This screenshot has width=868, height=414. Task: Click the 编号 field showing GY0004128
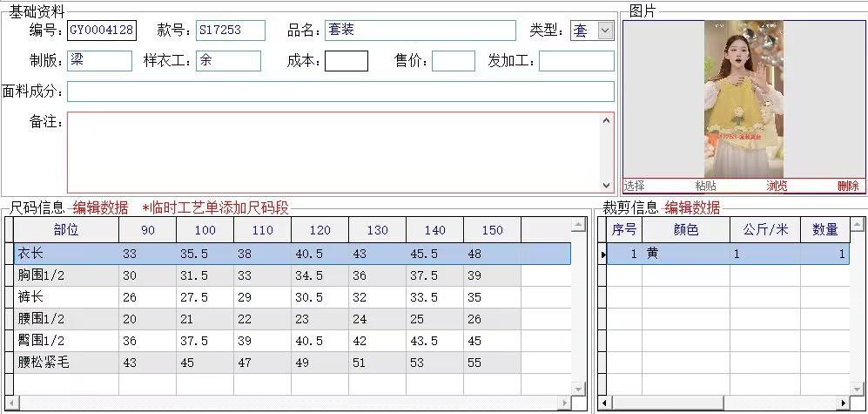tap(102, 31)
